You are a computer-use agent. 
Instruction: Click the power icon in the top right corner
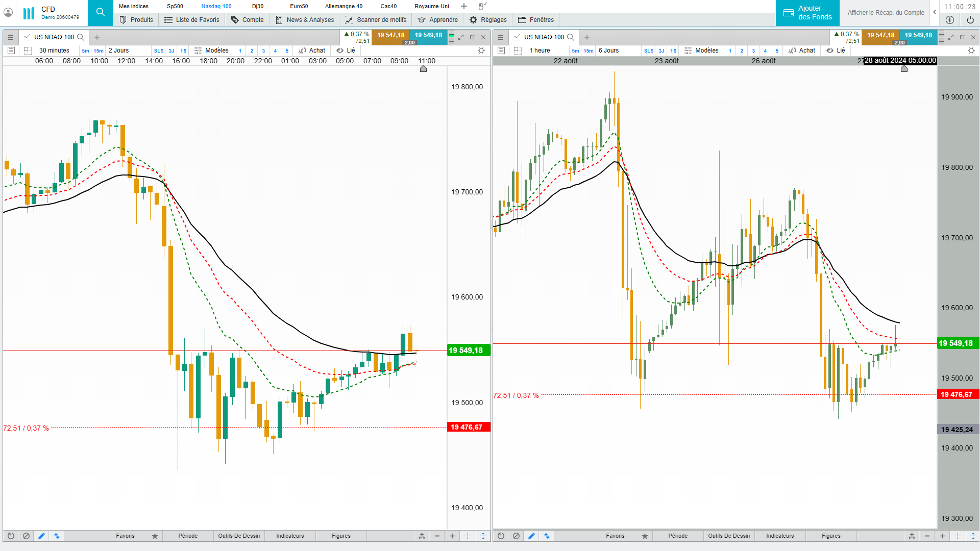click(x=970, y=20)
